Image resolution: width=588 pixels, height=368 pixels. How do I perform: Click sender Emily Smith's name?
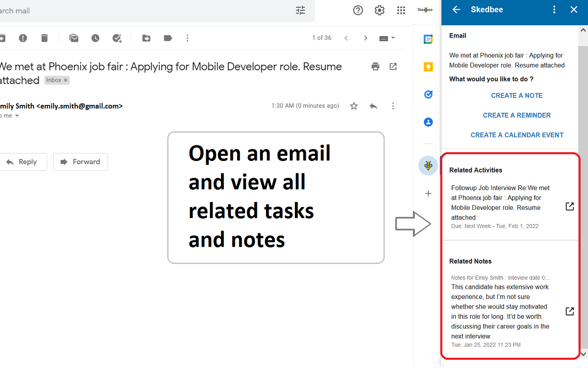pos(17,106)
